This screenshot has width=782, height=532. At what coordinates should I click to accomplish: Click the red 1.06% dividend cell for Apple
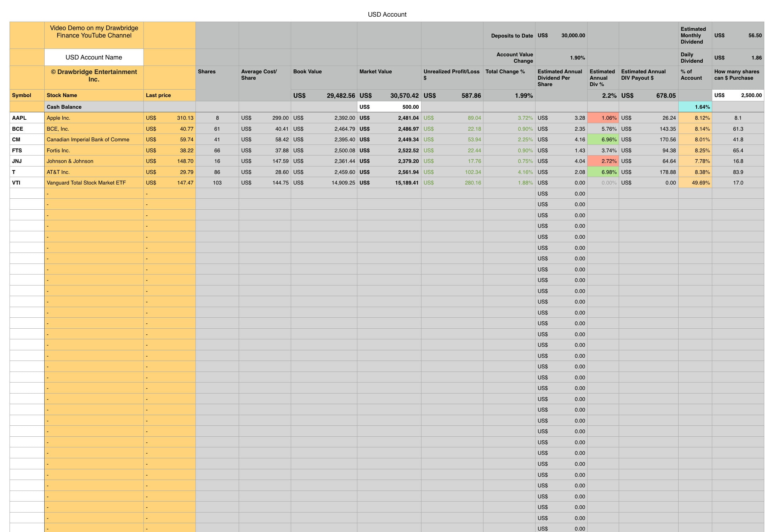coord(603,118)
